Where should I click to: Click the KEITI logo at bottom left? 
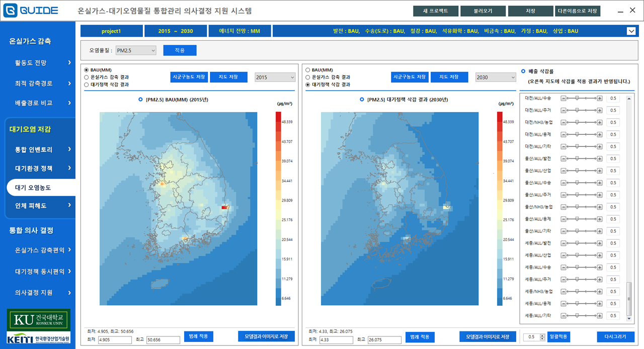point(38,338)
